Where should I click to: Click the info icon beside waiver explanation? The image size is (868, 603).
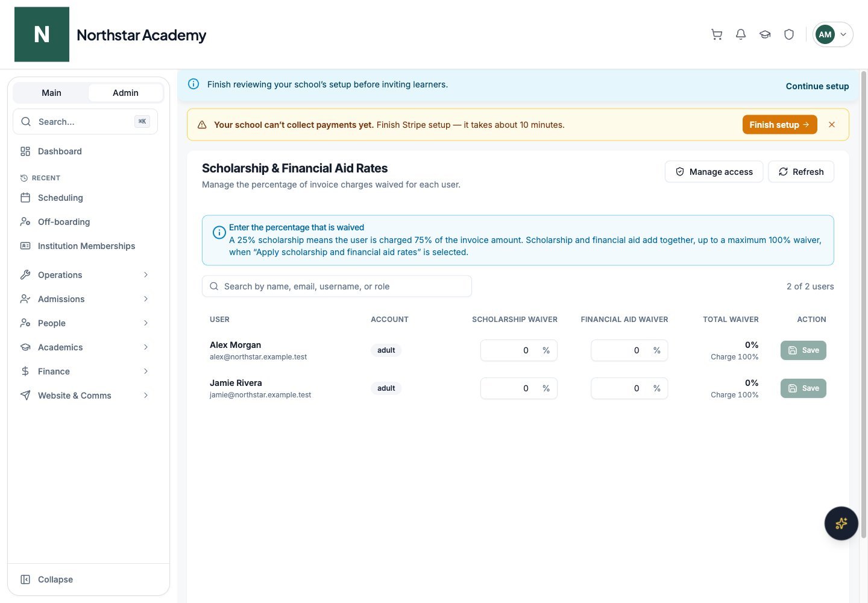(x=219, y=233)
